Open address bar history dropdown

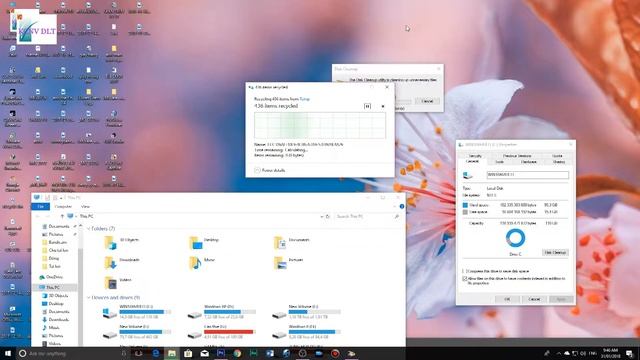322,216
